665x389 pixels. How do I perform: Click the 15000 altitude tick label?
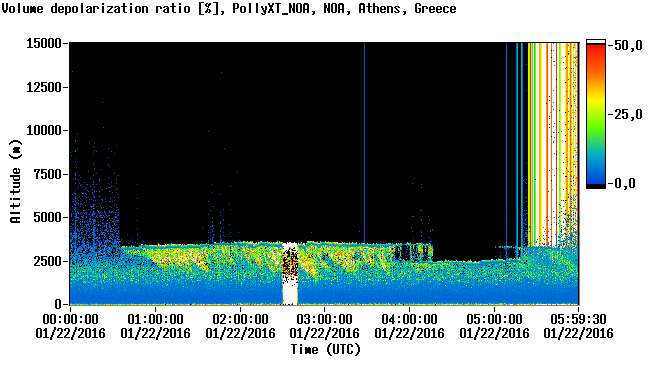click(44, 43)
